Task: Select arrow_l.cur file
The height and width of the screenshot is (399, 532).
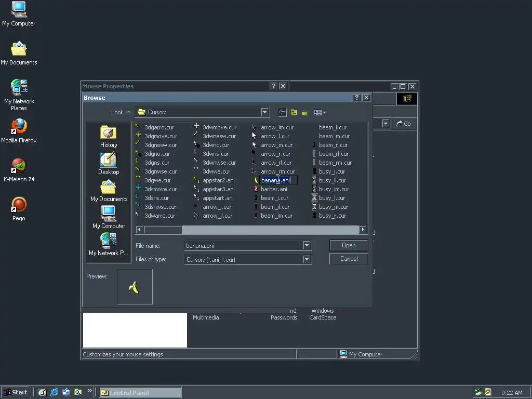Action: 275,136
